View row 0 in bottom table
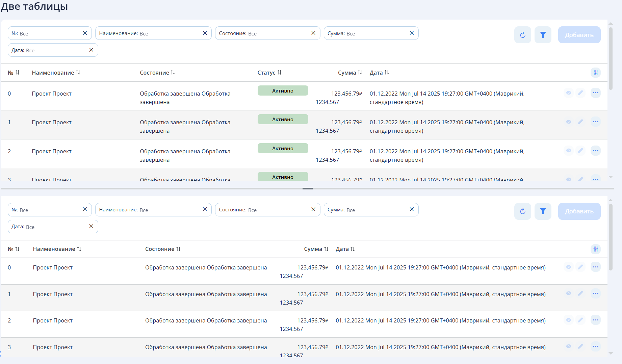Image resolution: width=622 pixels, height=364 pixels. click(x=569, y=267)
